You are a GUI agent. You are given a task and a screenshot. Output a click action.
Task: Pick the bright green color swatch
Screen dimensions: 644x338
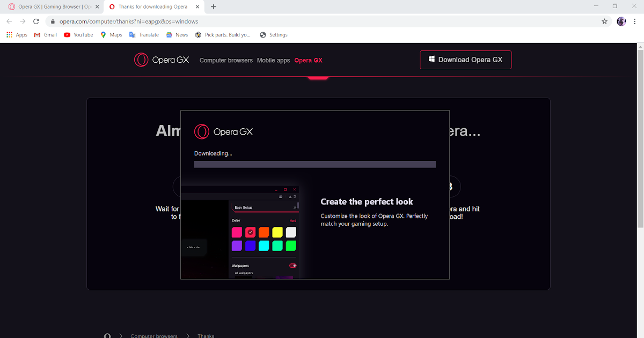click(x=291, y=246)
